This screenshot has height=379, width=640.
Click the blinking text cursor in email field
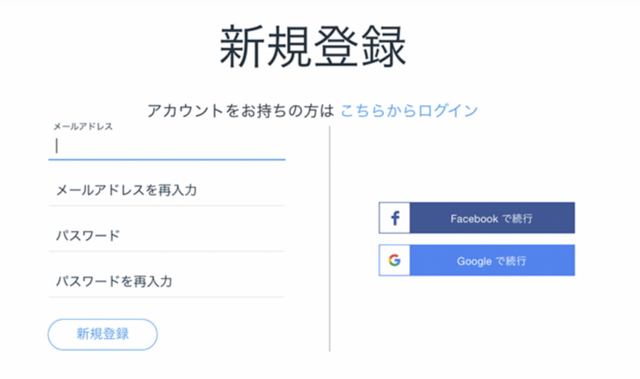pyautogui.click(x=57, y=146)
